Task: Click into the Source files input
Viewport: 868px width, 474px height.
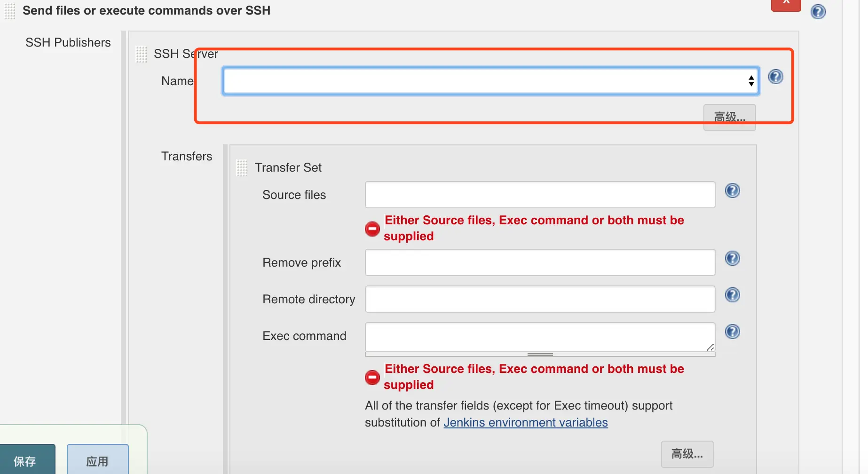Action: [x=540, y=195]
